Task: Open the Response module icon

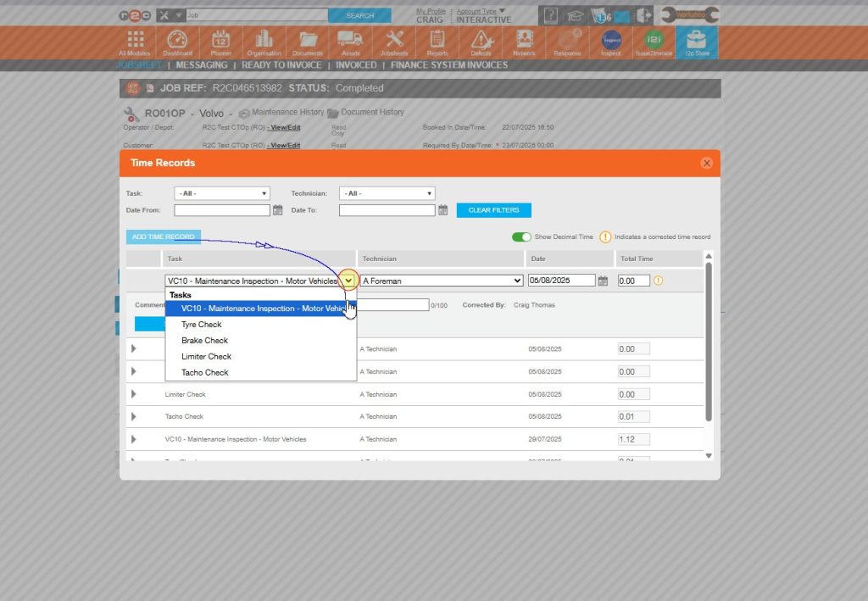Action: pos(567,43)
